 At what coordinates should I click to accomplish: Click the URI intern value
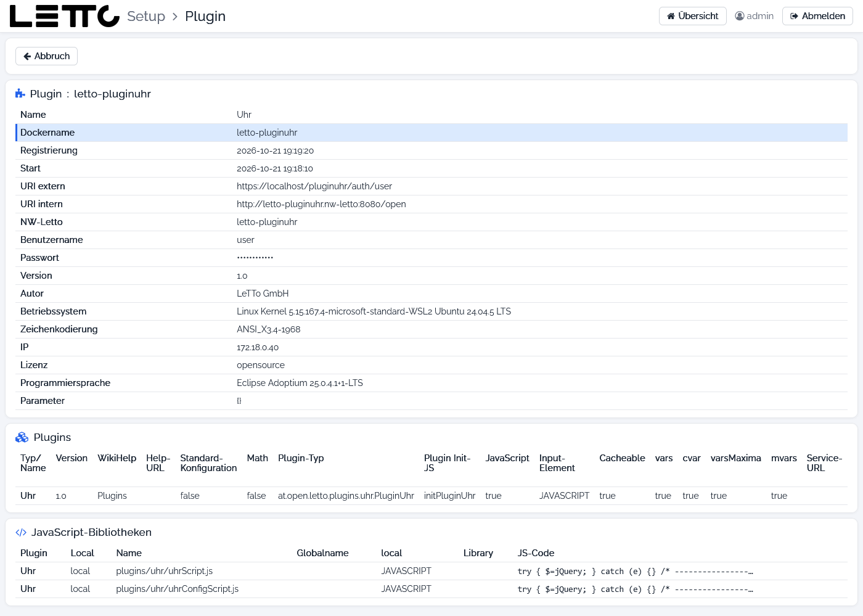click(x=321, y=204)
